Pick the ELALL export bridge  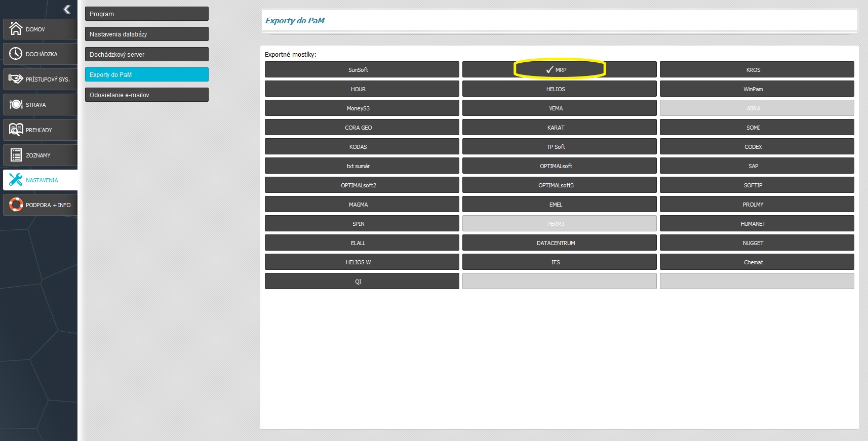[362, 243]
